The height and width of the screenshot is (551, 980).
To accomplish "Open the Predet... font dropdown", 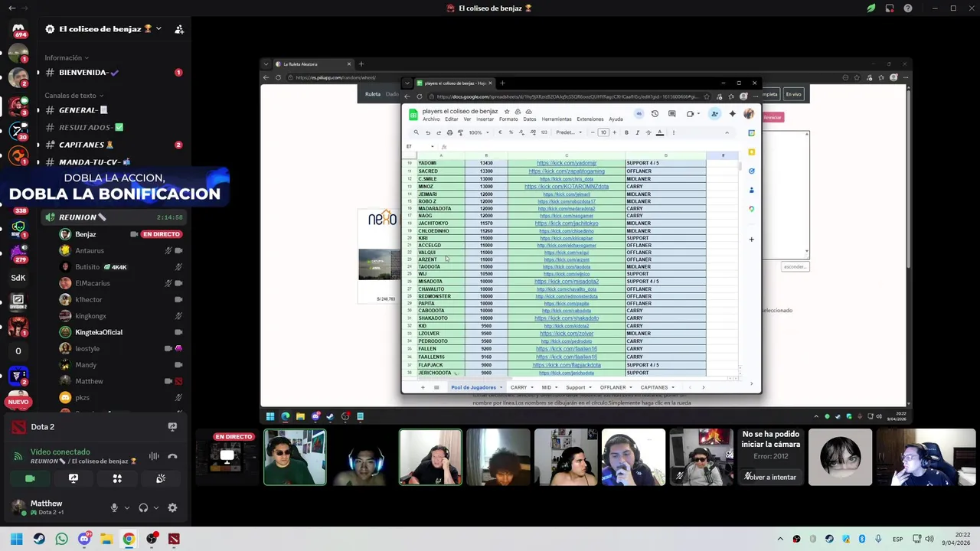I will pos(569,132).
